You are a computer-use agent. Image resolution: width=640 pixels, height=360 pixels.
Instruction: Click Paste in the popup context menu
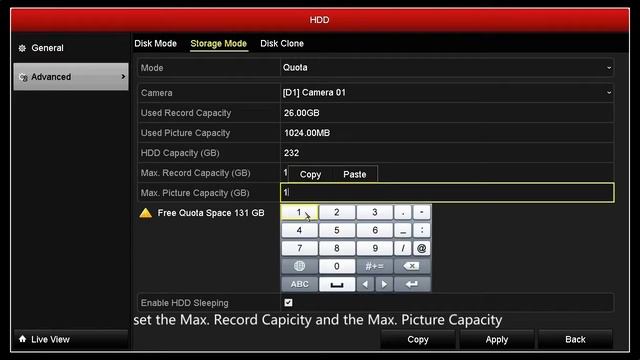pyautogui.click(x=354, y=174)
